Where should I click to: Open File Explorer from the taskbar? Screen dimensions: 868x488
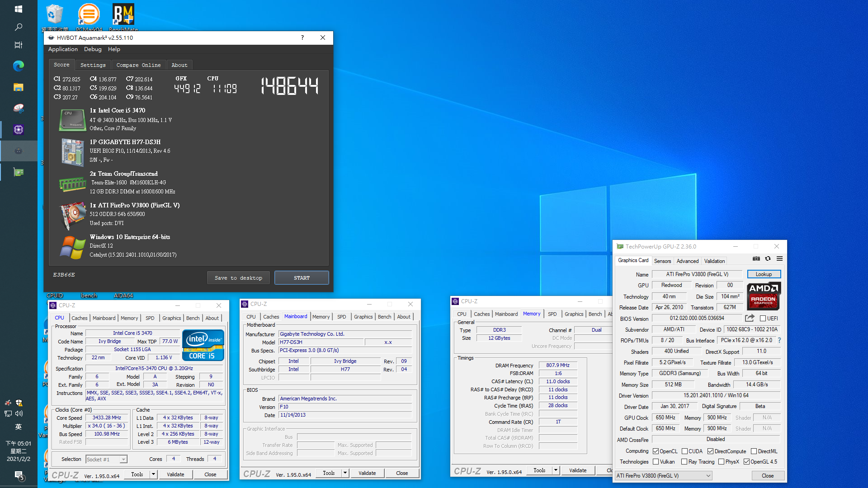coord(19,87)
